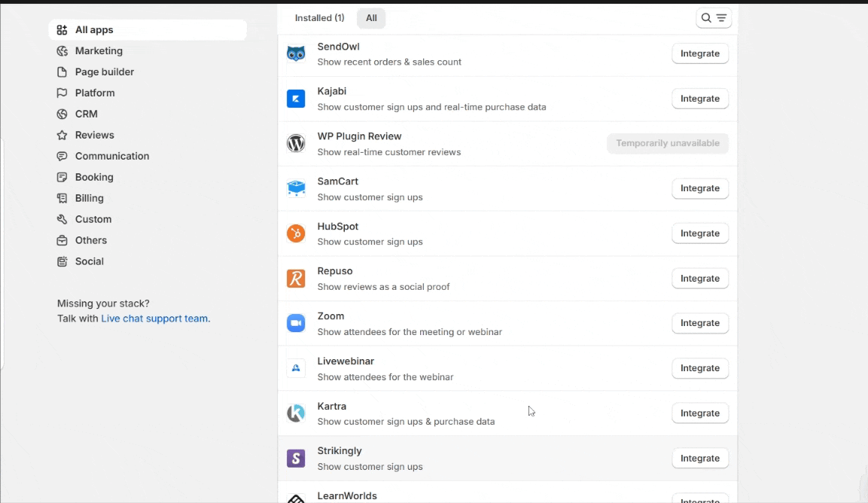Integrate the SamCart app
Viewport: 868px width, 503px height.
tap(699, 188)
